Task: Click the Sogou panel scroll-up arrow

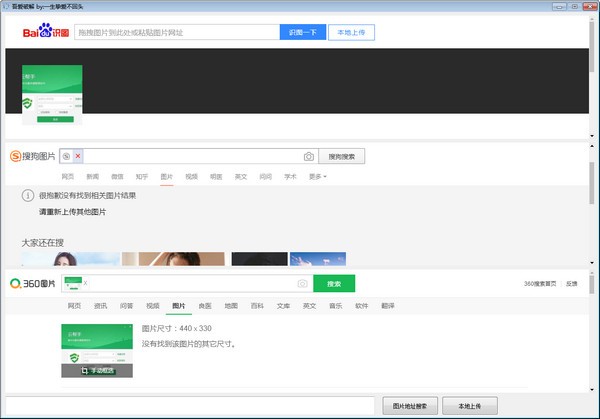Action: click(x=592, y=146)
